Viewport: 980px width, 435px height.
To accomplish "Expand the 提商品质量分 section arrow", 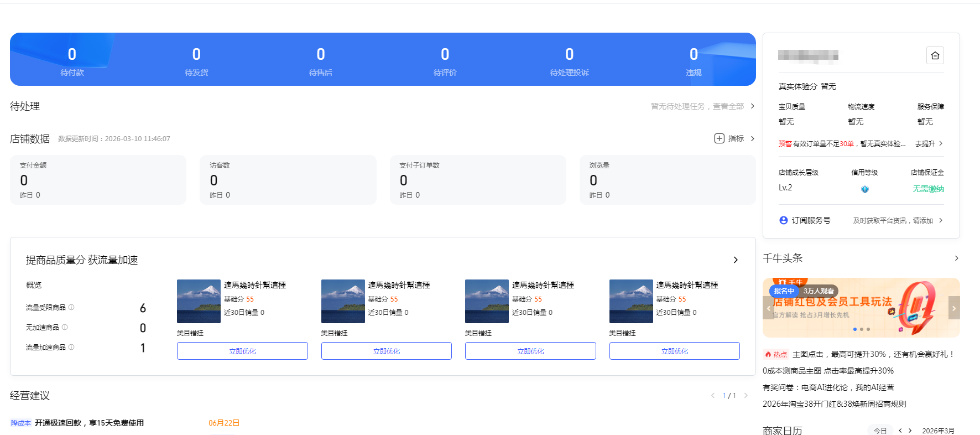I will [736, 260].
